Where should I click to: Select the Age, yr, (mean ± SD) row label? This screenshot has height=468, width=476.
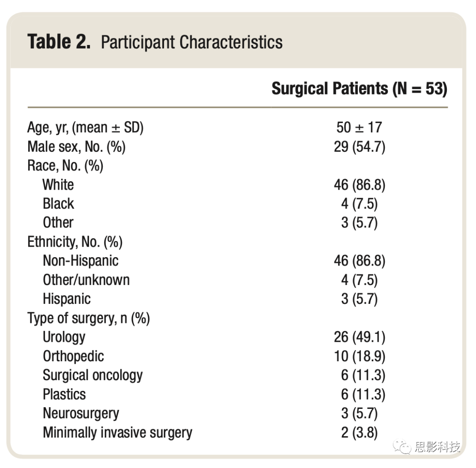(x=86, y=127)
